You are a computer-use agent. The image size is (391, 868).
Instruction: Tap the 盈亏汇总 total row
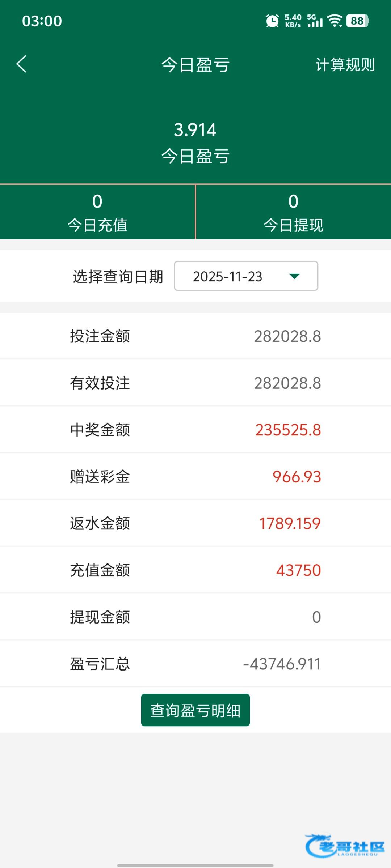(x=195, y=664)
